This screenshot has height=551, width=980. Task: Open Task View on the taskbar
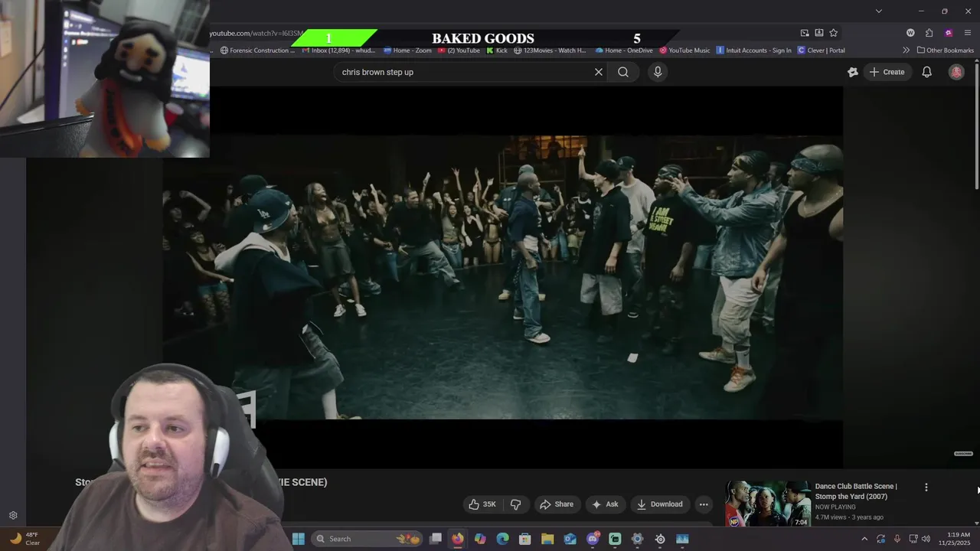[x=436, y=539]
